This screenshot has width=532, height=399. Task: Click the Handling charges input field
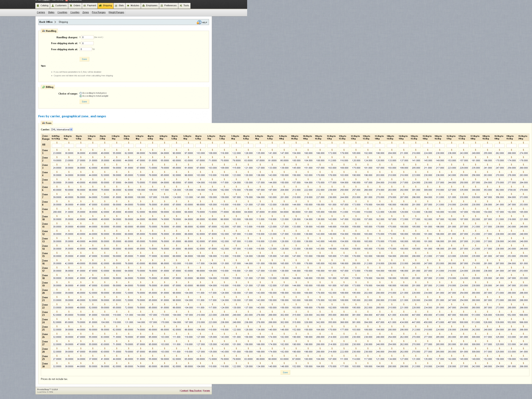87,37
